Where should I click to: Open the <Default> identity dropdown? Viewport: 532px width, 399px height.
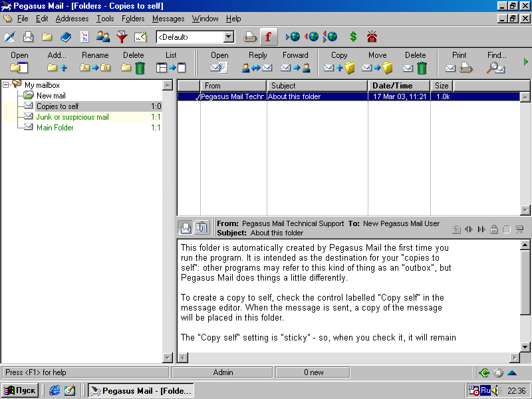[x=229, y=37]
